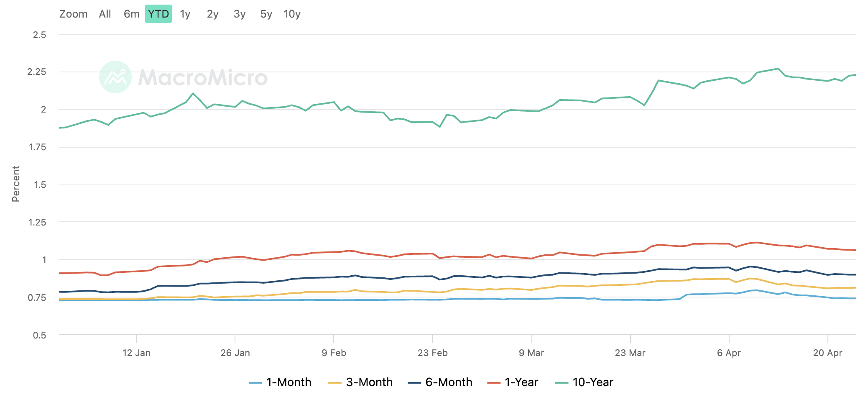Choose the 1y zoom option
The image size is (868, 410).
(185, 14)
